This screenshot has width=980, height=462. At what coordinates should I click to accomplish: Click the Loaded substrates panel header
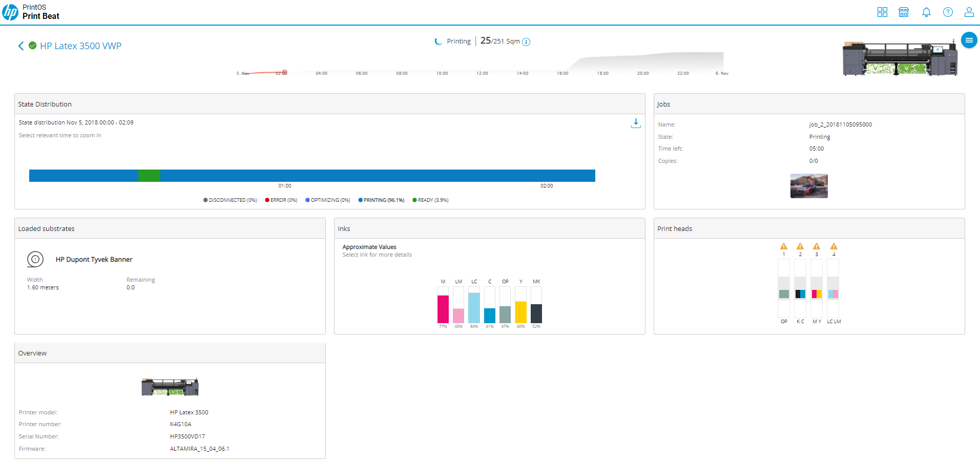170,228
